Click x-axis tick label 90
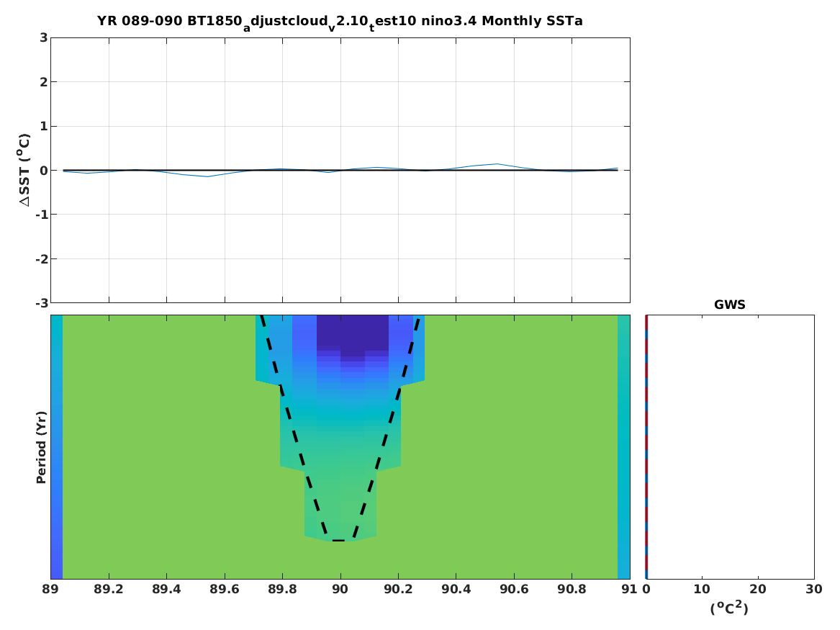This screenshot has width=840, height=630. tap(340, 589)
